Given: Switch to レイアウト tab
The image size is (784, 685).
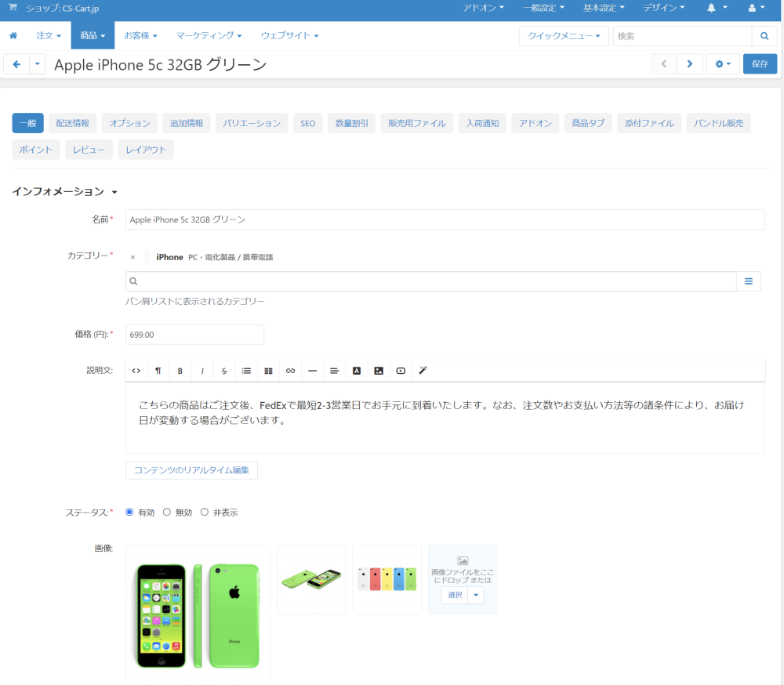Looking at the screenshot, I should tap(146, 150).
